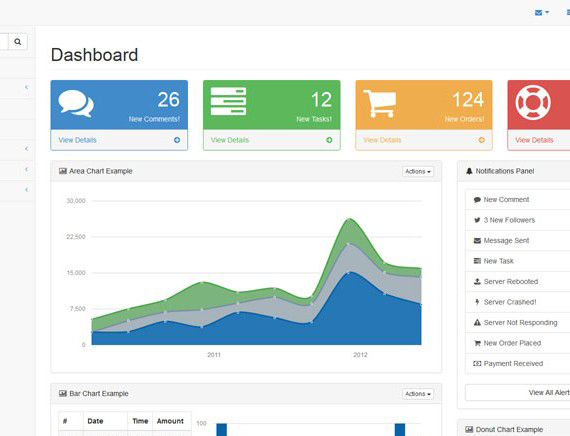570x436 pixels.
Task: Click the lightning bolt icon beside Server Crashed!
Action: click(x=477, y=302)
